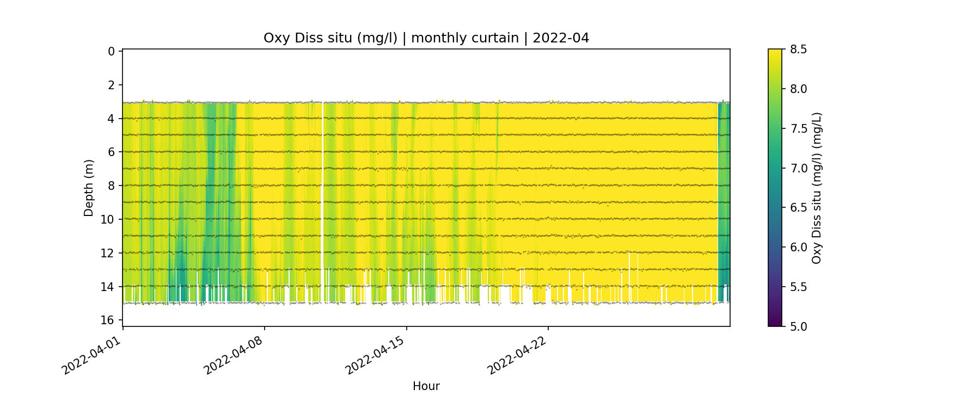Click the plot title 'Oxy Diss situ monthly curtain'
980x408 pixels.
426,38
